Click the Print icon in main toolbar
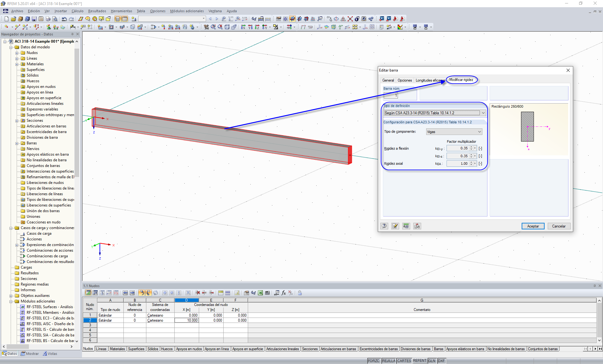The height and width of the screenshot is (364, 603). tap(48, 19)
